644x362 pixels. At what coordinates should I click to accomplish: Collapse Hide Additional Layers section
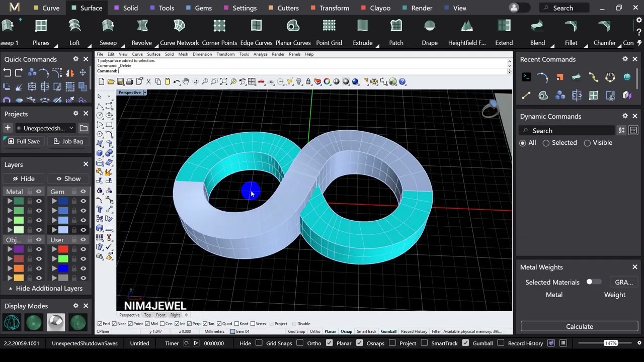[x=45, y=288]
